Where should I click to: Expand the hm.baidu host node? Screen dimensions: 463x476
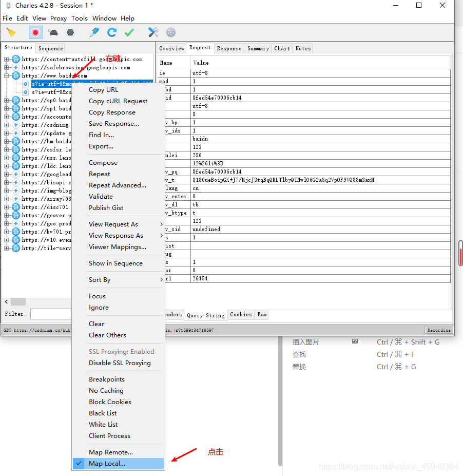click(x=6, y=141)
